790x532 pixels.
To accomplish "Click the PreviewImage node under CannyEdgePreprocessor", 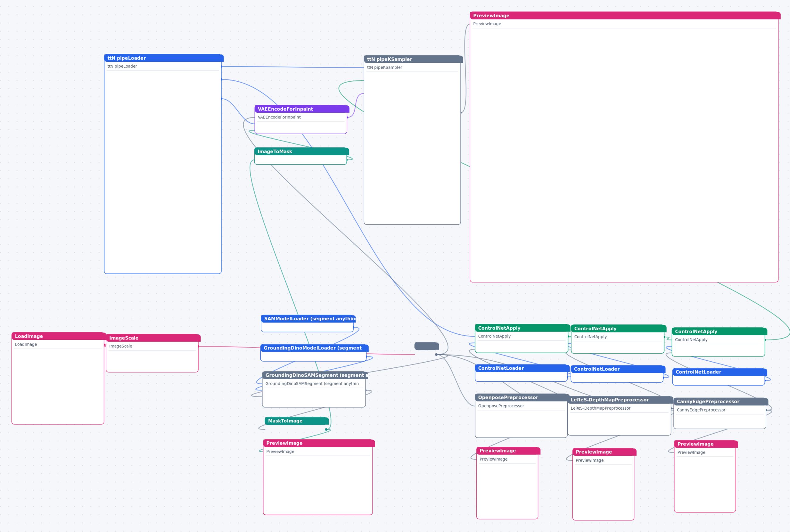I will (x=706, y=476).
